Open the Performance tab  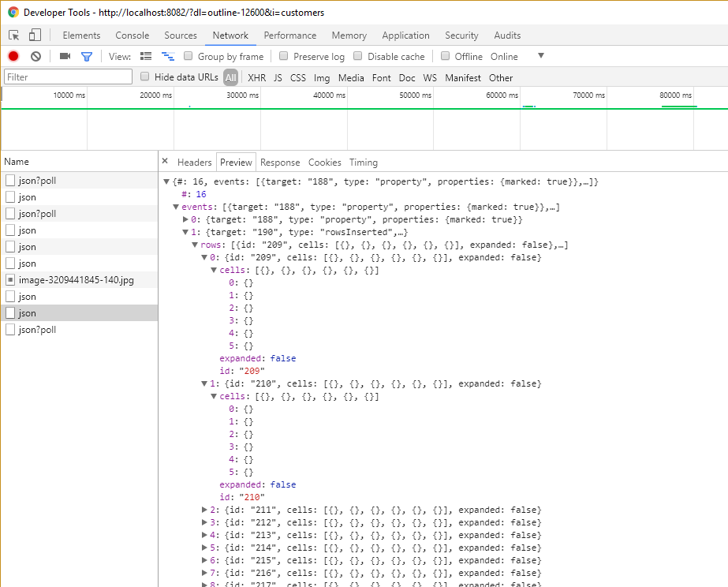[x=290, y=36]
